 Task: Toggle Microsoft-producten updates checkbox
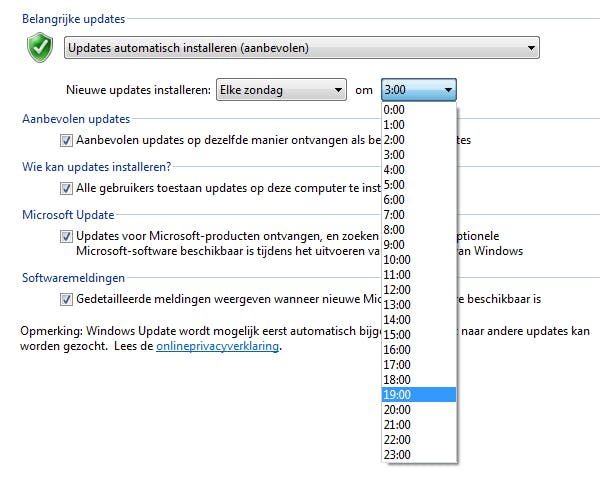pyautogui.click(x=67, y=236)
